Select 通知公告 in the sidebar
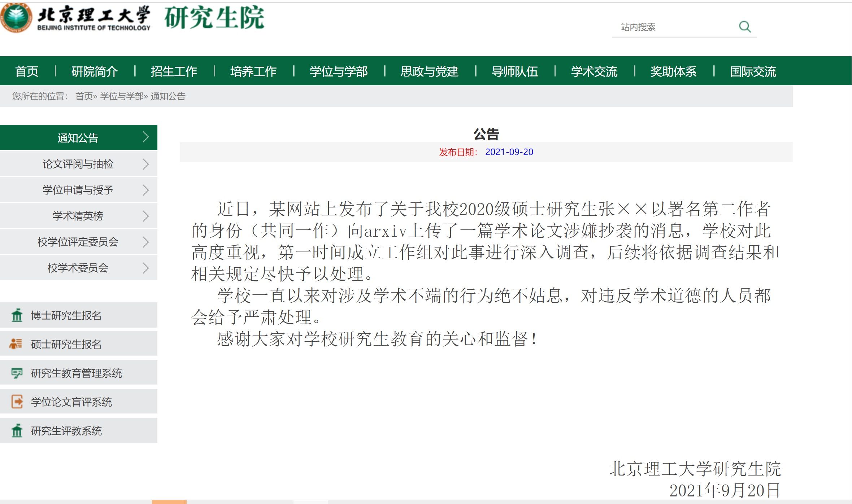The height and width of the screenshot is (504, 852). (79, 137)
